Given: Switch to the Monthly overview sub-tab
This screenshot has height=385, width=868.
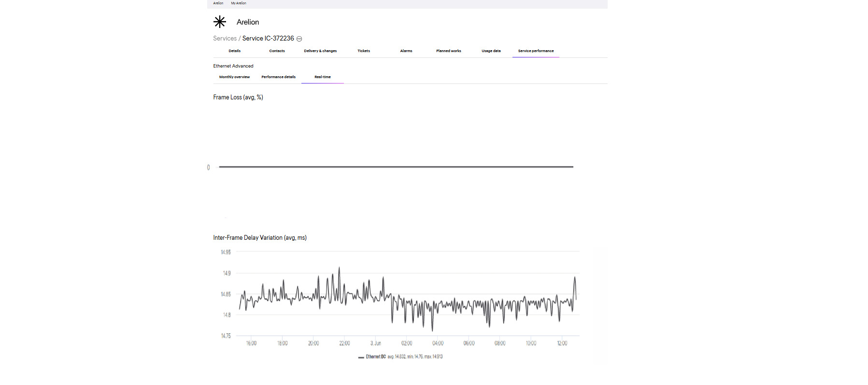Looking at the screenshot, I should [x=234, y=77].
